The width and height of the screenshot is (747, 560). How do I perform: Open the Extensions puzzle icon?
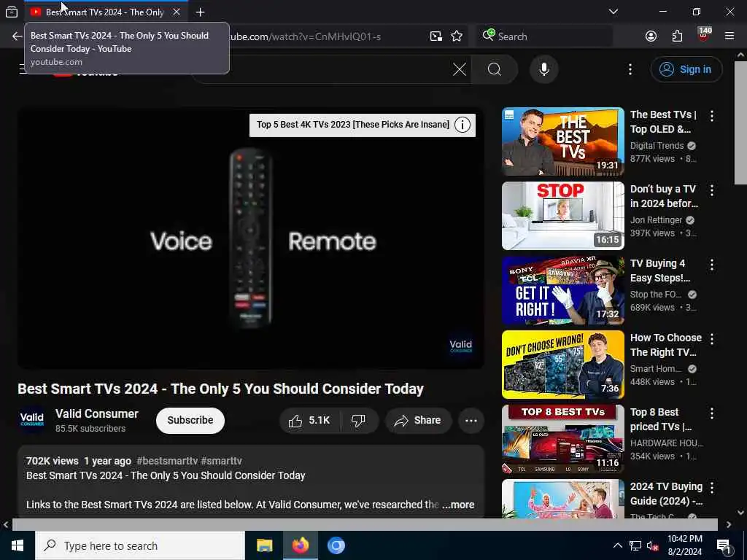click(x=677, y=36)
